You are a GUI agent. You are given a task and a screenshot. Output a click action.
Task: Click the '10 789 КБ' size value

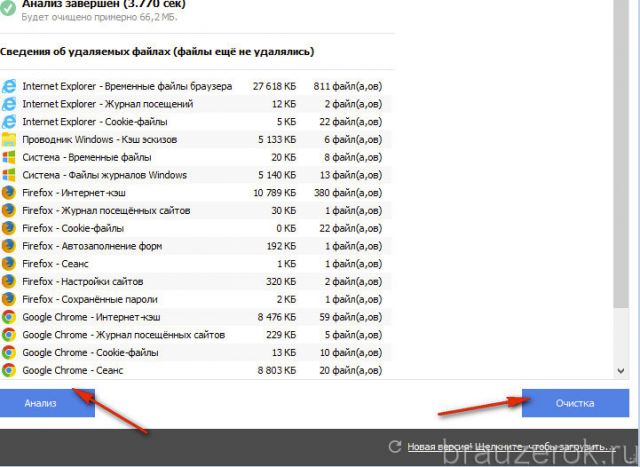click(275, 193)
